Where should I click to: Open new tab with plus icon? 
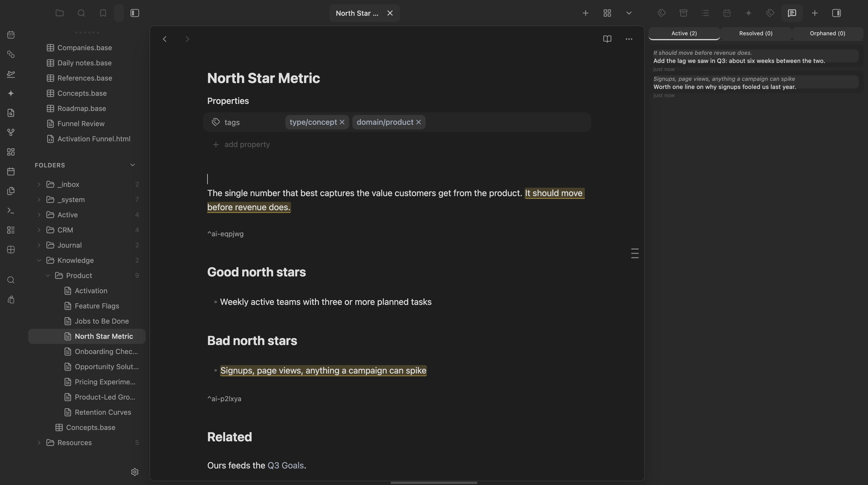pos(585,13)
